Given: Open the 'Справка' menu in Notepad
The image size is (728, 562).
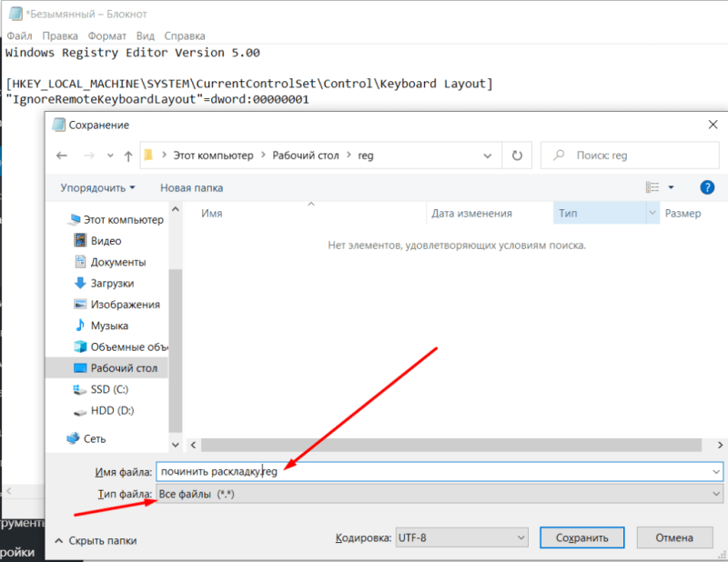Looking at the screenshot, I should click(x=185, y=35).
